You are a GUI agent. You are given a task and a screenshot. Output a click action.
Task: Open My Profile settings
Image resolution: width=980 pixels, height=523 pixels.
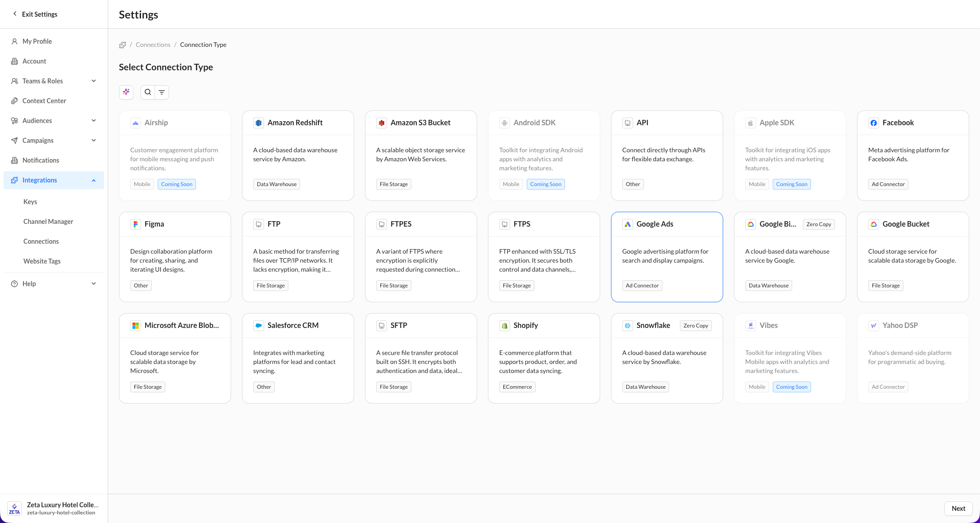[x=54, y=41]
